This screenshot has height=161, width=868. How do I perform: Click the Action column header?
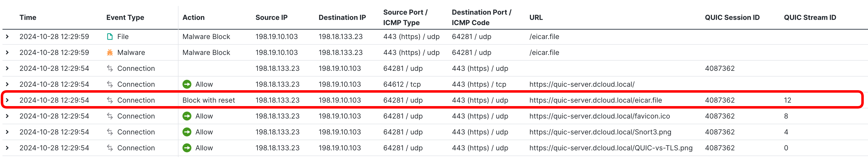193,17
